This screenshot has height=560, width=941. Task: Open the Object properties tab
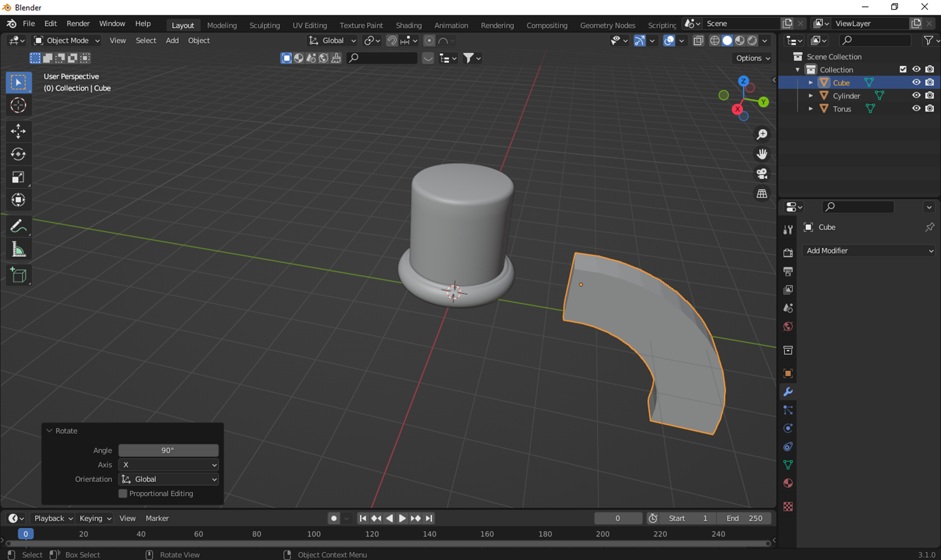(x=788, y=374)
